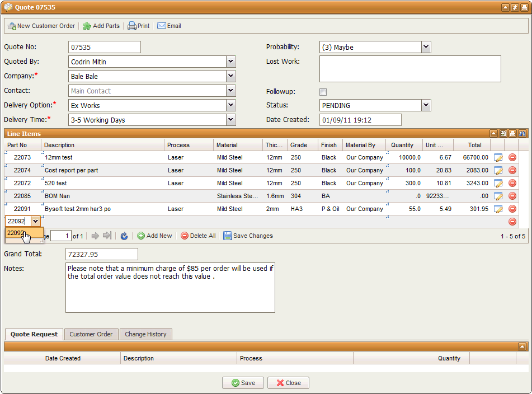Toggle the Followup checkbox

point(323,92)
